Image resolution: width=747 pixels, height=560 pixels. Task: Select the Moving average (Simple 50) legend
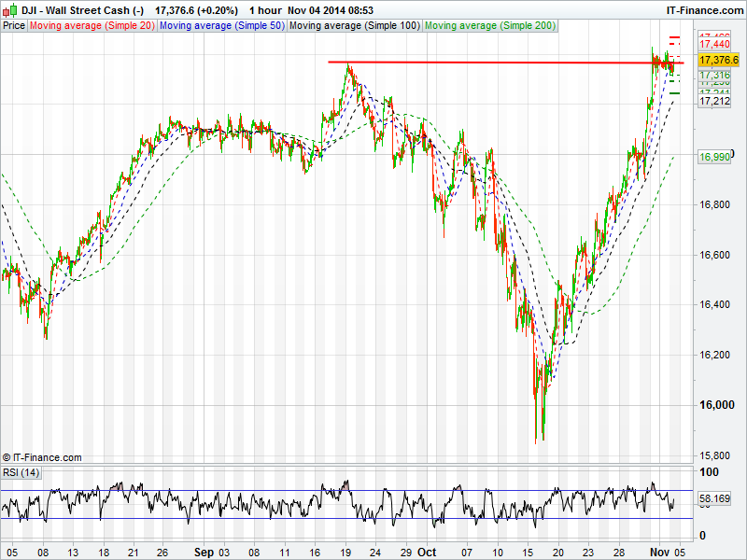pos(222,26)
